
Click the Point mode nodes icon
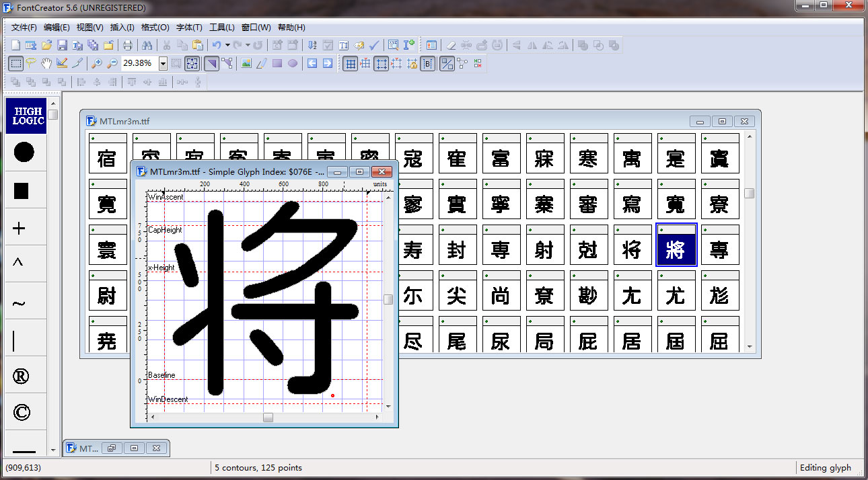pyautogui.click(x=227, y=63)
